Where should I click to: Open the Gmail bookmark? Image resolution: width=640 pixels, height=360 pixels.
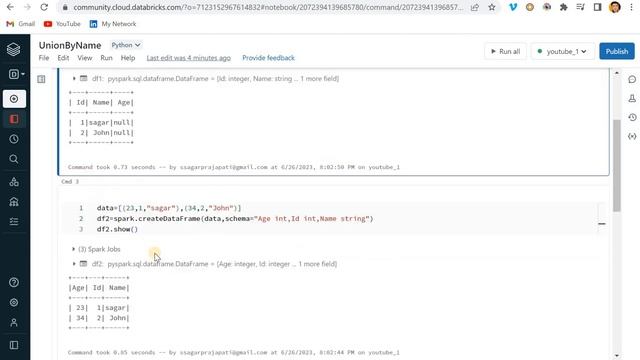pos(21,24)
